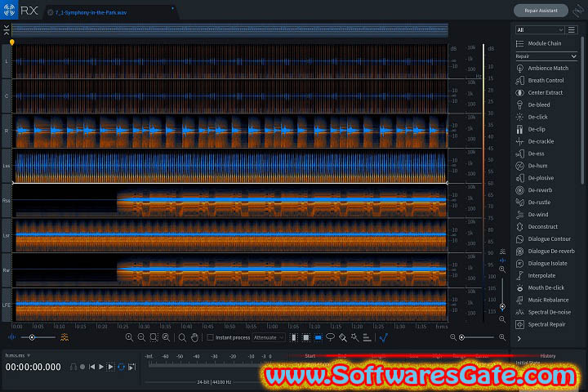Select the Time-frequency selection tool

coord(306,337)
